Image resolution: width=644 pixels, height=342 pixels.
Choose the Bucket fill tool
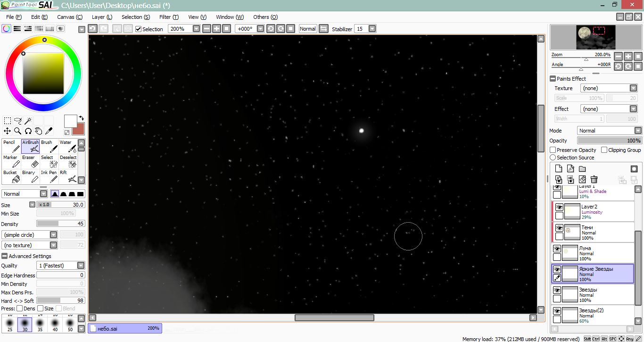(11, 176)
